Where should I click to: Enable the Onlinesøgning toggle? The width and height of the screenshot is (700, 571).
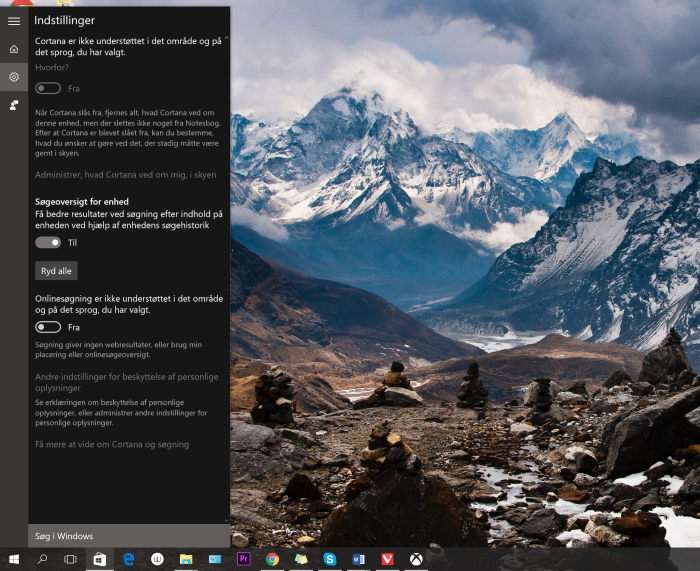coord(48,327)
